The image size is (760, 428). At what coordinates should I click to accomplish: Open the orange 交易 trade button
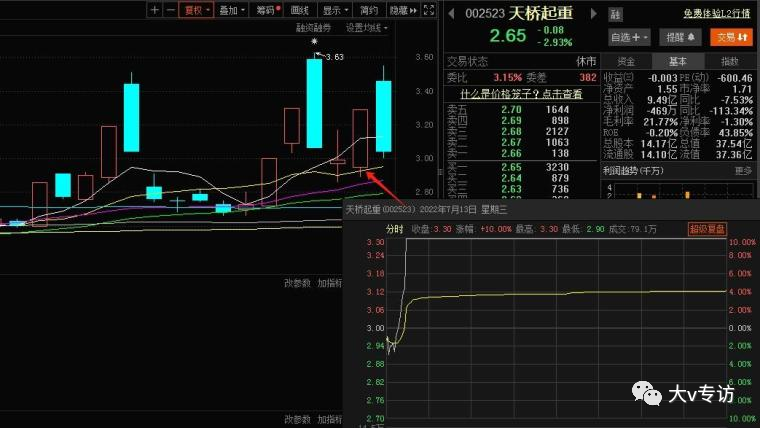coord(731,37)
